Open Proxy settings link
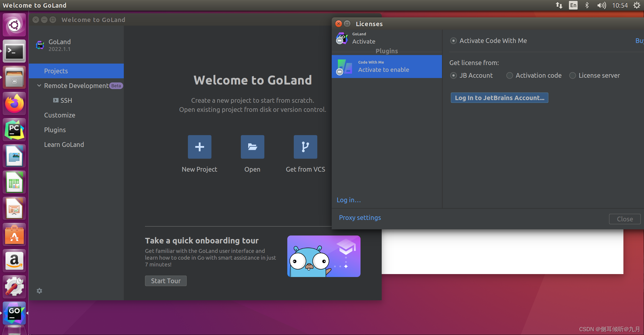Screen dimensions: 644x335 click(x=360, y=218)
